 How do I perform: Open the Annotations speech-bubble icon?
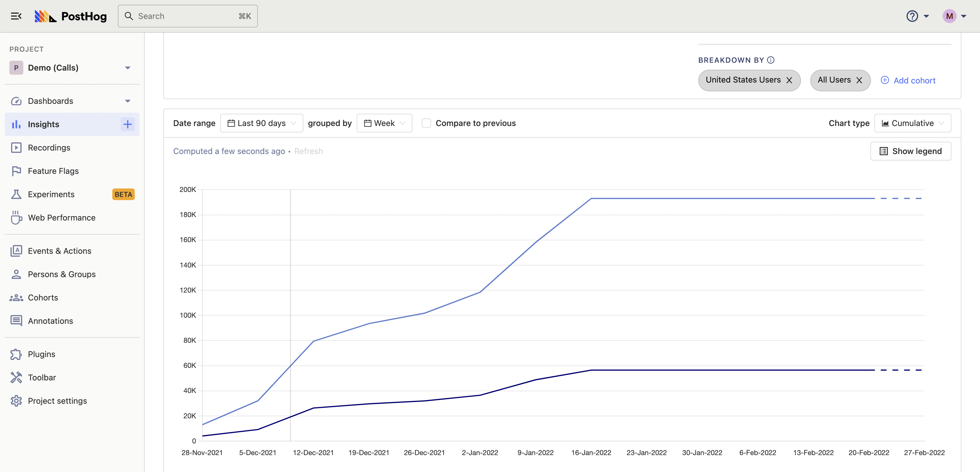pyautogui.click(x=16, y=321)
